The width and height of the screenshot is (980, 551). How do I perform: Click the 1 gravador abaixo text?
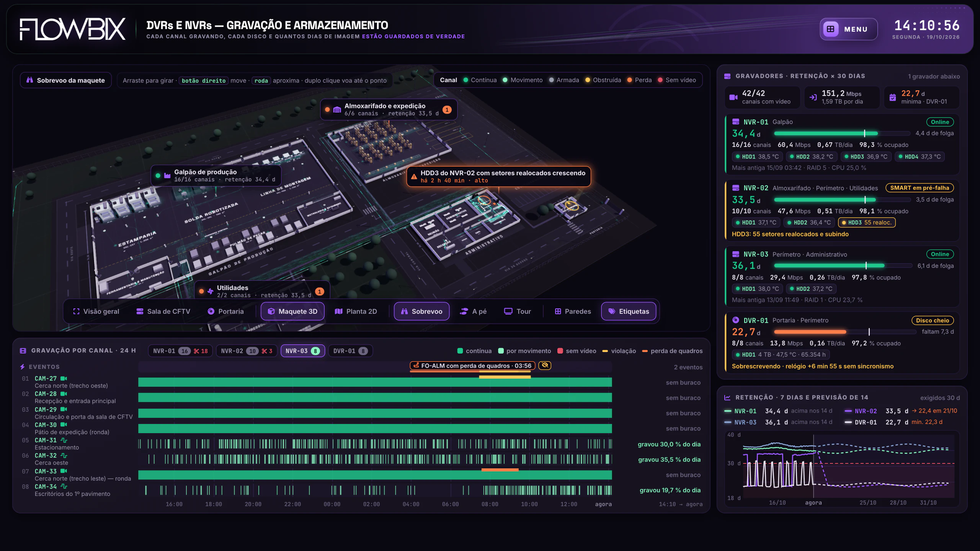(934, 77)
